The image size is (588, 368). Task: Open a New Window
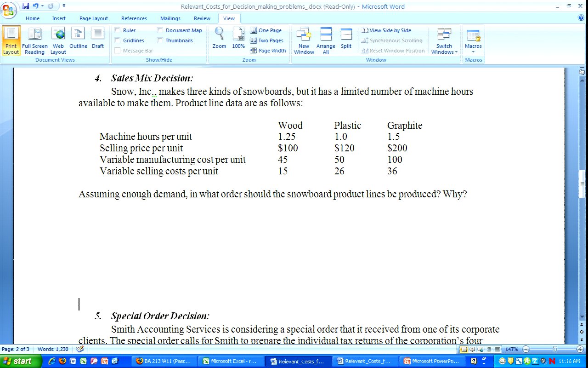304,40
